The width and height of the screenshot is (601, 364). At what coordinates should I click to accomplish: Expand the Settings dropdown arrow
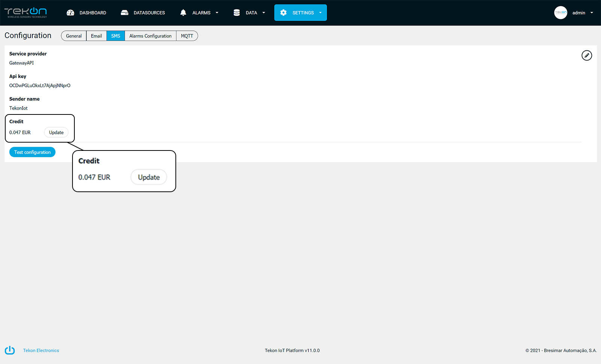pos(320,13)
